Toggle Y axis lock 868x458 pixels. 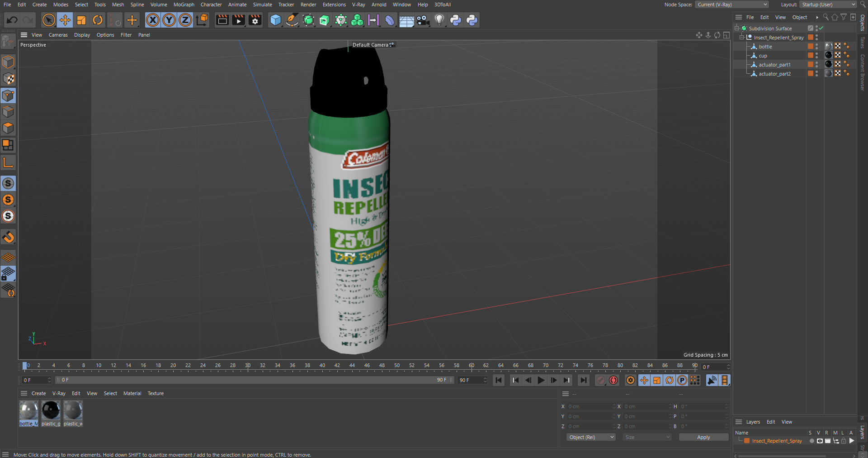click(169, 20)
